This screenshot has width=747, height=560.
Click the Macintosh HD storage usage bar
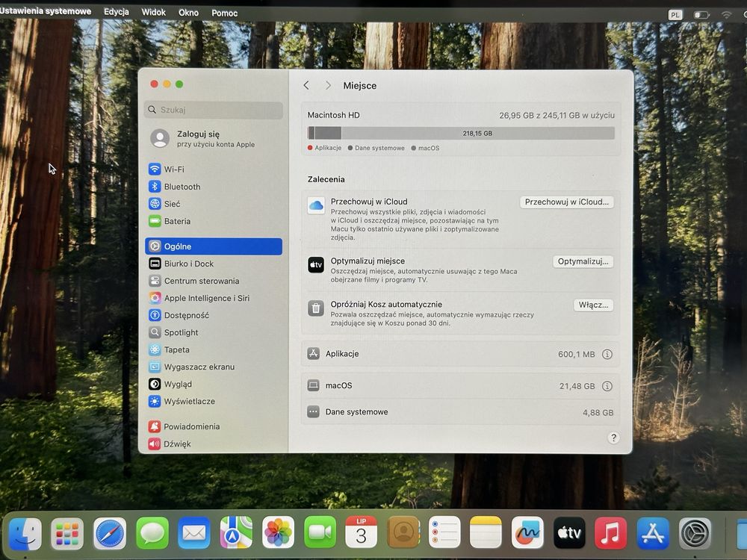click(461, 133)
